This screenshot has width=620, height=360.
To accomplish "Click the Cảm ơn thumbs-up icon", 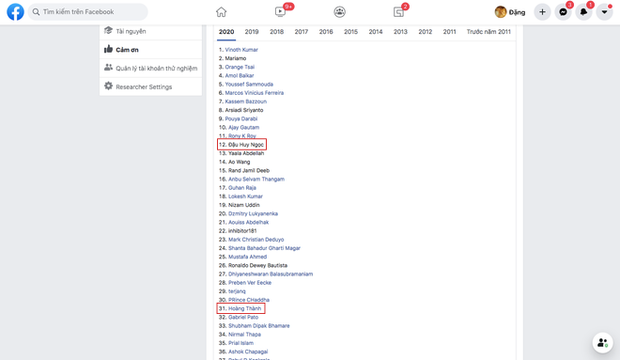I will pos(108,49).
